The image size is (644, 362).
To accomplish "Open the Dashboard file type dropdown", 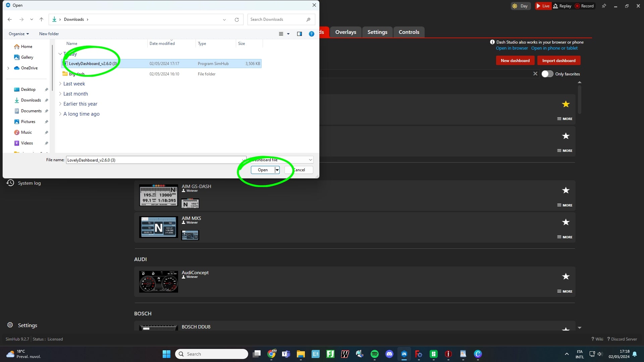I will click(x=282, y=160).
